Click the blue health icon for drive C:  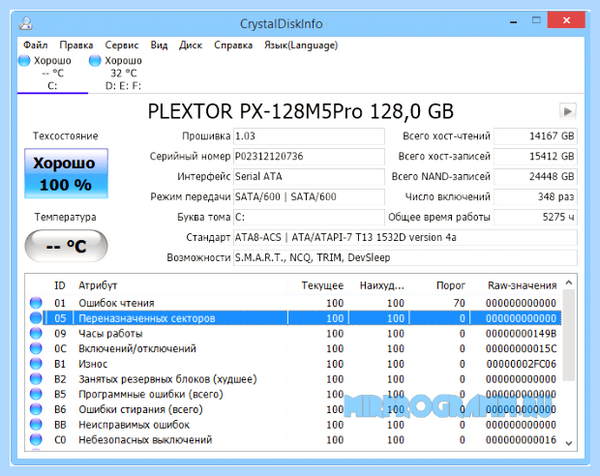point(24,60)
